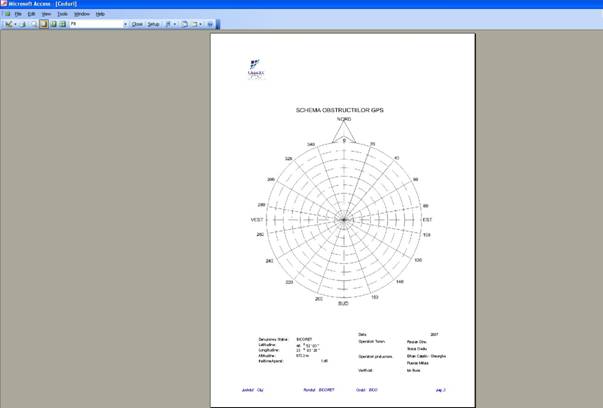The image size is (603, 408).
Task: Click the Database Window icon
Action: [185, 23]
